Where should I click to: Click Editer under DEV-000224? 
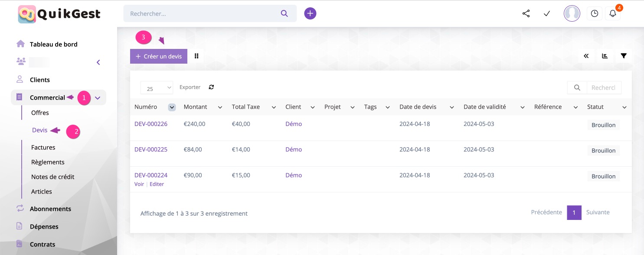157,184
